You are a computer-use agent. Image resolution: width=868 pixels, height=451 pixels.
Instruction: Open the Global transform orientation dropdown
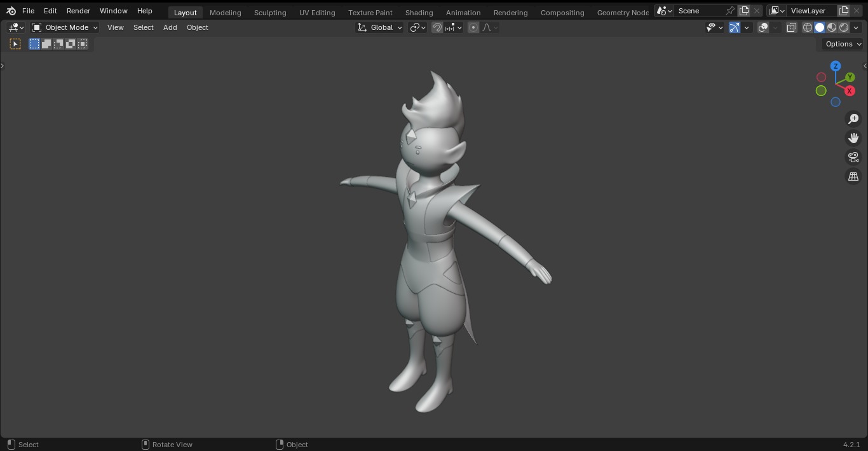(379, 27)
